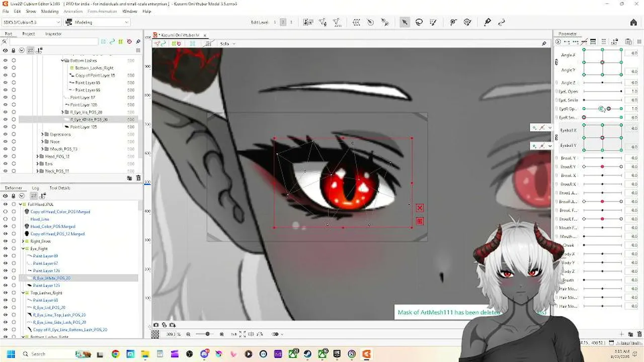Hide the Head_POS_12 folder
Image resolution: width=644 pixels, height=362 pixels.
point(6,156)
